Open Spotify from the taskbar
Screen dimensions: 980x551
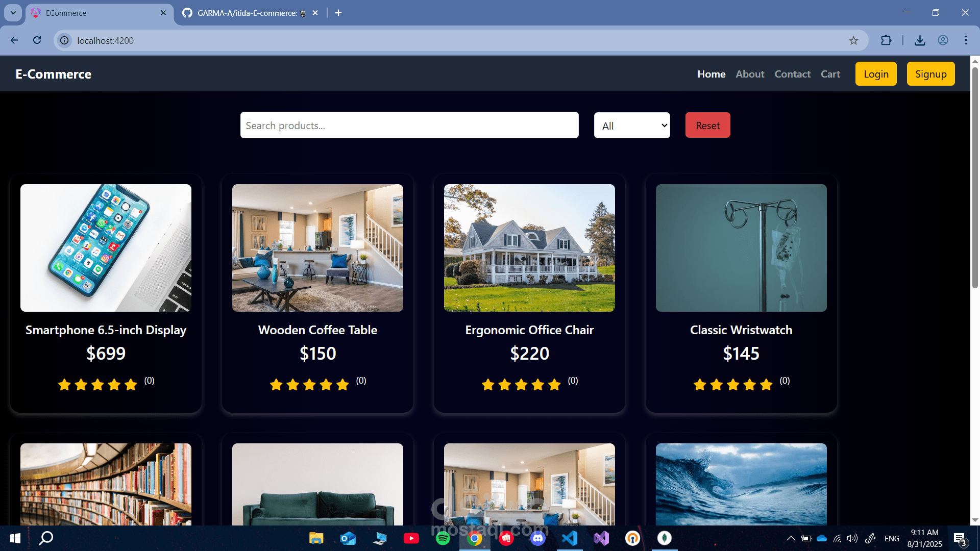click(x=443, y=538)
